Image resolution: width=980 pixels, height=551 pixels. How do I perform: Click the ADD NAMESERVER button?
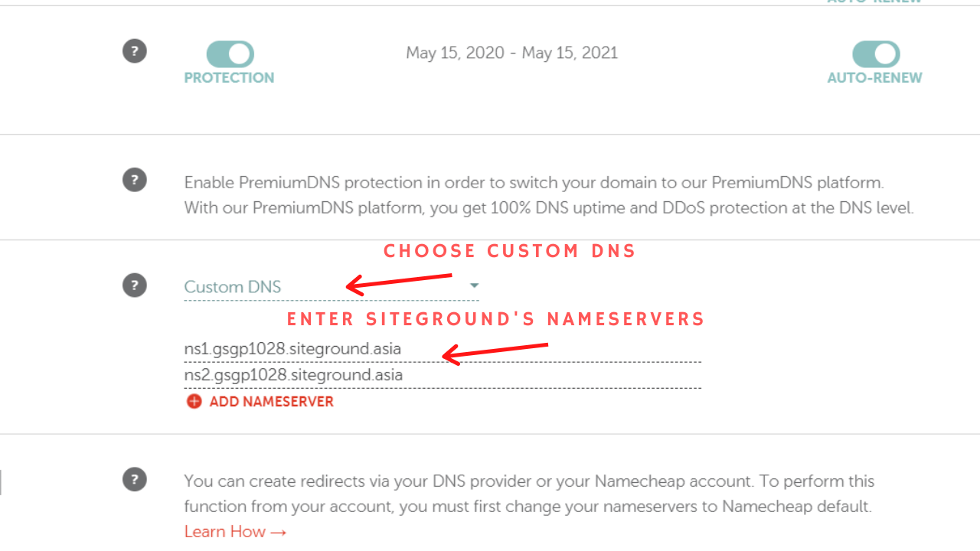tap(260, 401)
